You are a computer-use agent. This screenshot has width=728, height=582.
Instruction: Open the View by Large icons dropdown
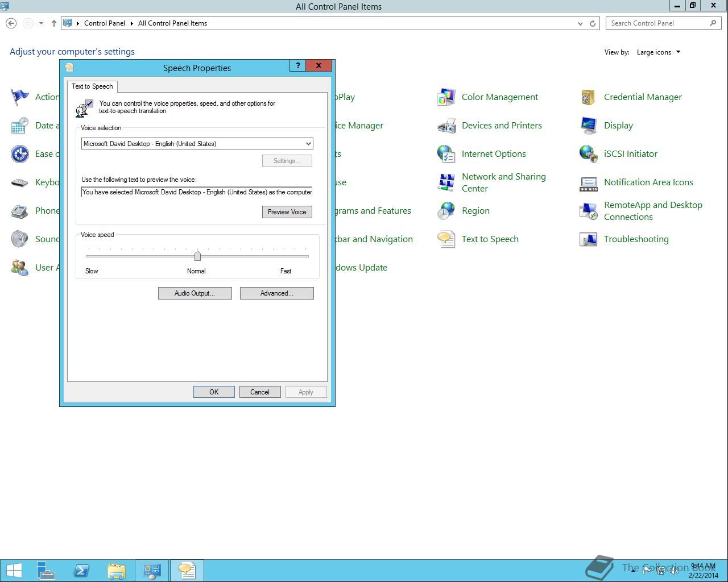pyautogui.click(x=659, y=52)
